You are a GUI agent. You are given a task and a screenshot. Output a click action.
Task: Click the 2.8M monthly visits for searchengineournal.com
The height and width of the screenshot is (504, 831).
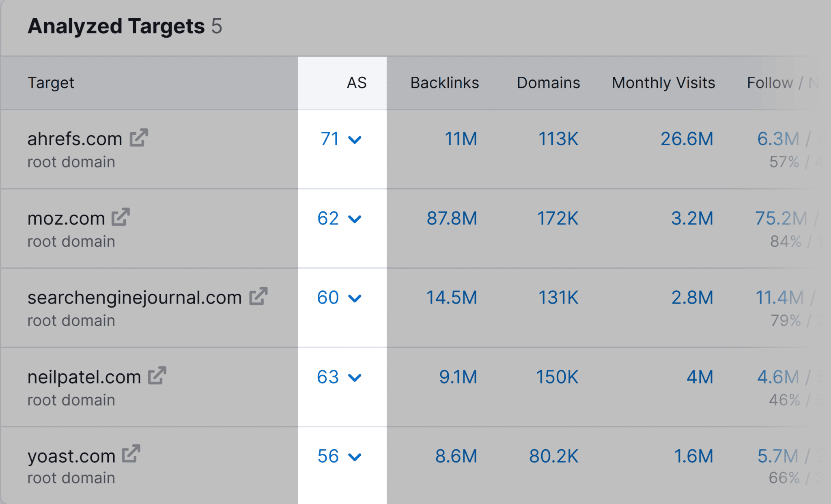coord(691,297)
